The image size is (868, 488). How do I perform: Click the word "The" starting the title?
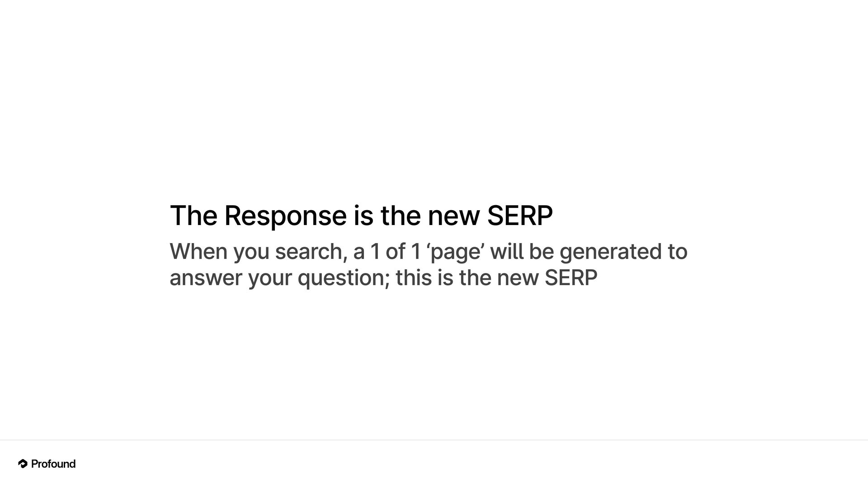coord(193,216)
